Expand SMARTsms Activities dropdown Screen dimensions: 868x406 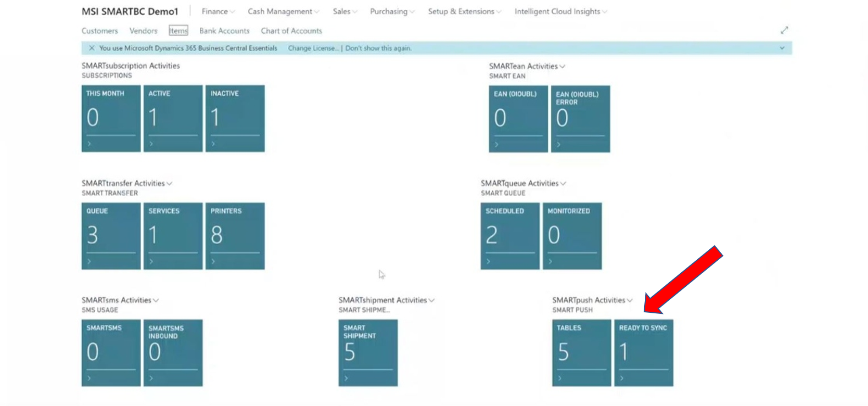(156, 300)
